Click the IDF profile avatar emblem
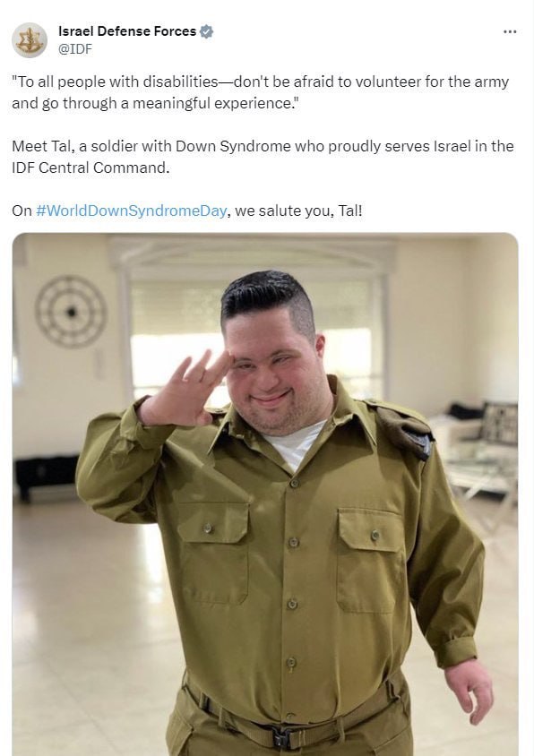The height and width of the screenshot is (756, 534). coord(30,40)
